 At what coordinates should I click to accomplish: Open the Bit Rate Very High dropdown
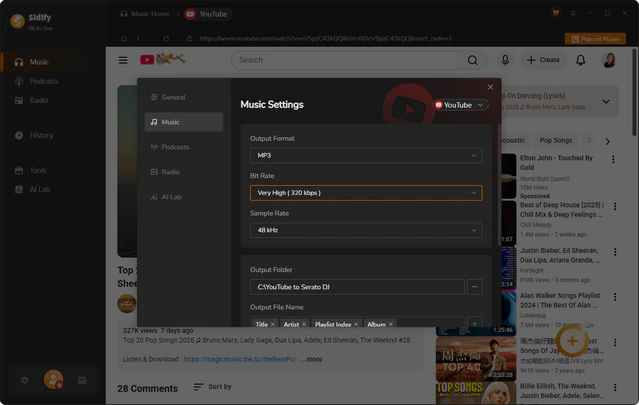pyautogui.click(x=366, y=193)
